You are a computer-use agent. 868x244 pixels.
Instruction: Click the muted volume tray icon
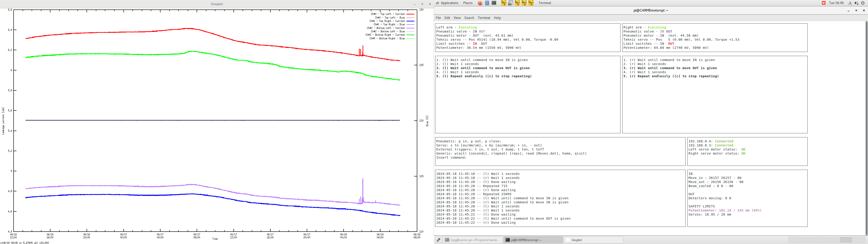(x=856, y=3)
